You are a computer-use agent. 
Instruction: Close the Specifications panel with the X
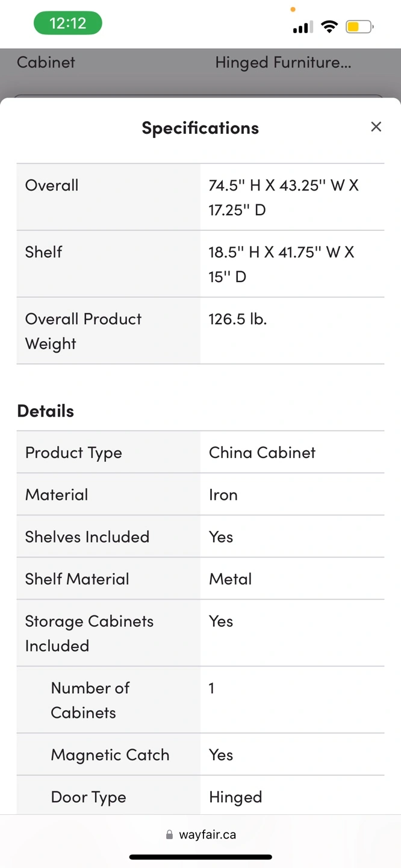pos(376,127)
